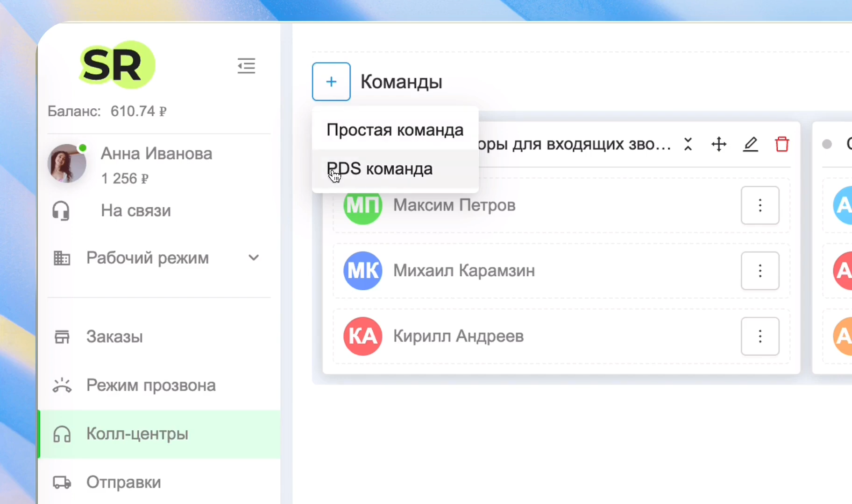Click the gray status dot on the second team card
This screenshot has height=504, width=852.
pyautogui.click(x=827, y=144)
